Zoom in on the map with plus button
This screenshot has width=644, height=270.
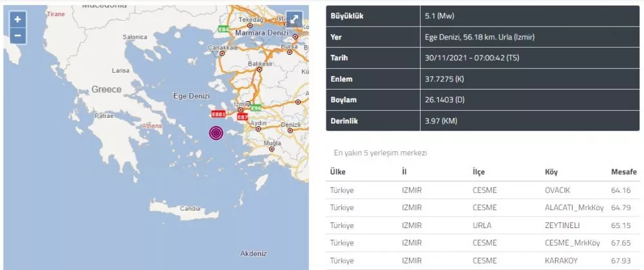pos(18,20)
